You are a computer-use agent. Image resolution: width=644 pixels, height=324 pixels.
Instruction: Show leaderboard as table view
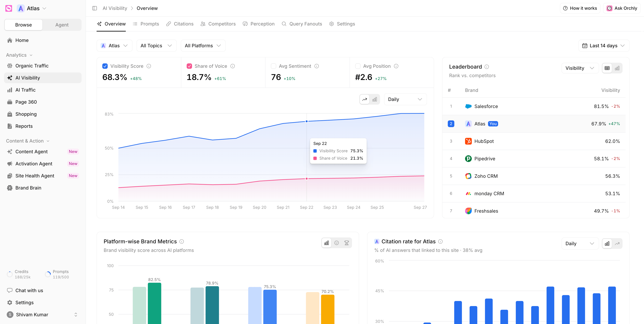tap(607, 68)
